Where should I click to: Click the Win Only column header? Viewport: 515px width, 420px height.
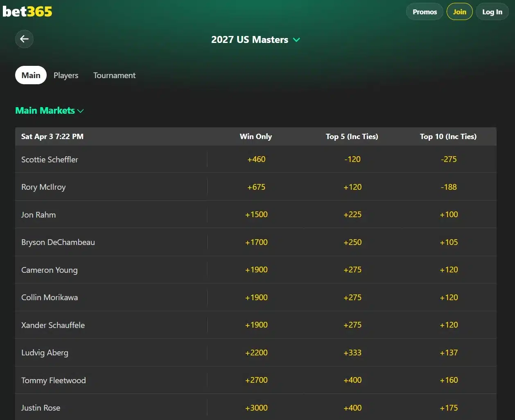coord(256,137)
